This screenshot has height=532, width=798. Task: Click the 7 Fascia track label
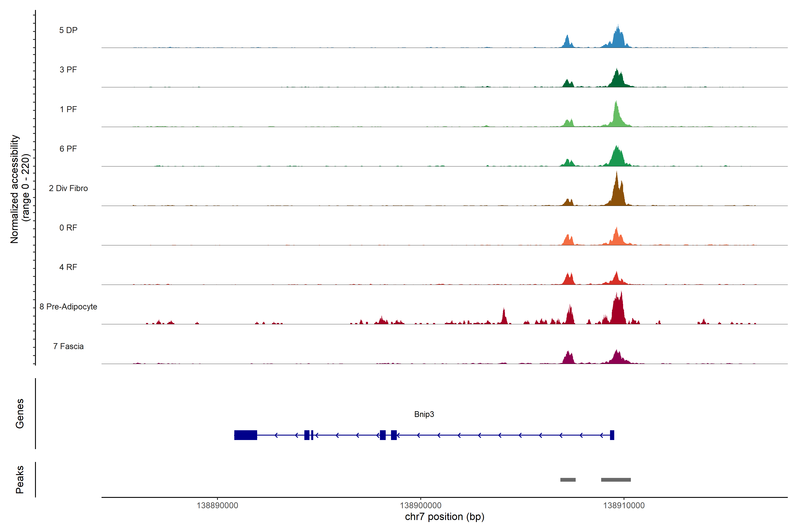[68, 346]
